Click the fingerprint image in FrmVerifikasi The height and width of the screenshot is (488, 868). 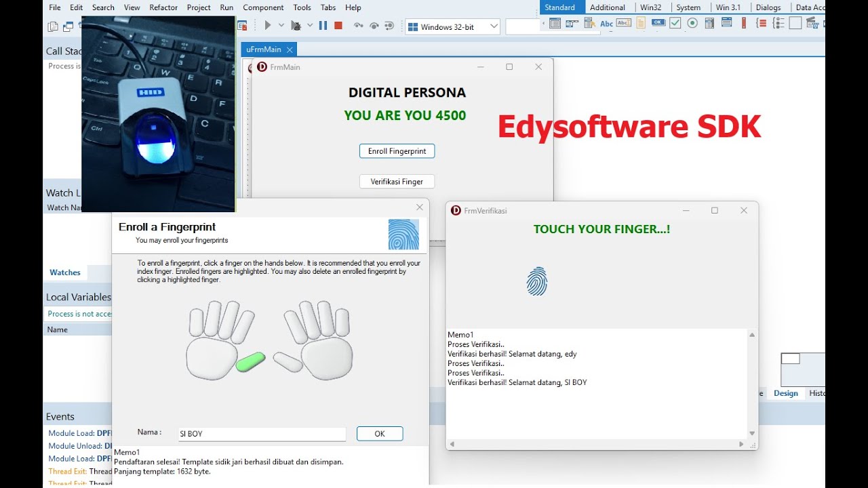[x=536, y=281]
